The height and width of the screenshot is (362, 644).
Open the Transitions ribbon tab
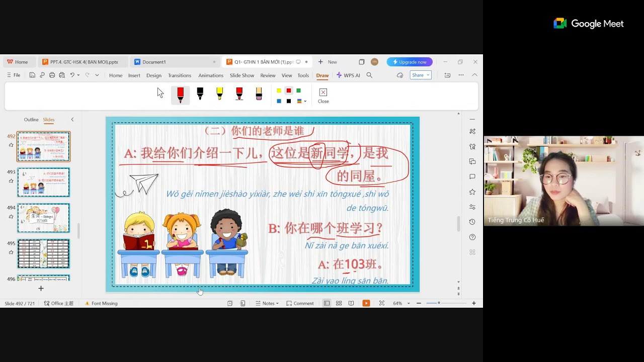180,75
